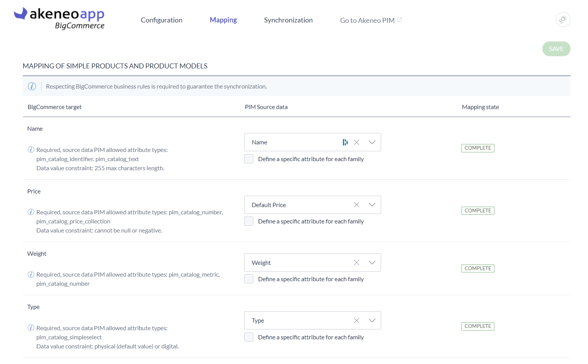Click the external link icon beside Go to Akeneo PIM
The image size is (588, 364).
click(x=400, y=20)
